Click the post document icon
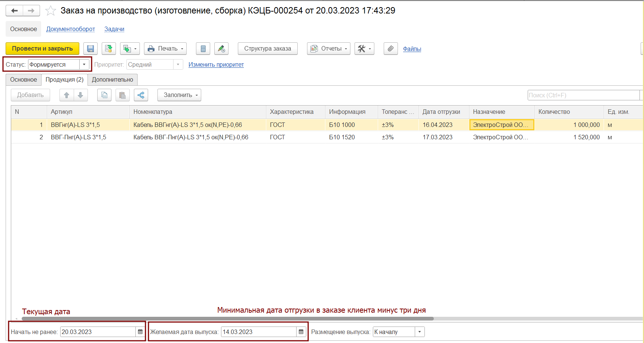 coord(108,49)
